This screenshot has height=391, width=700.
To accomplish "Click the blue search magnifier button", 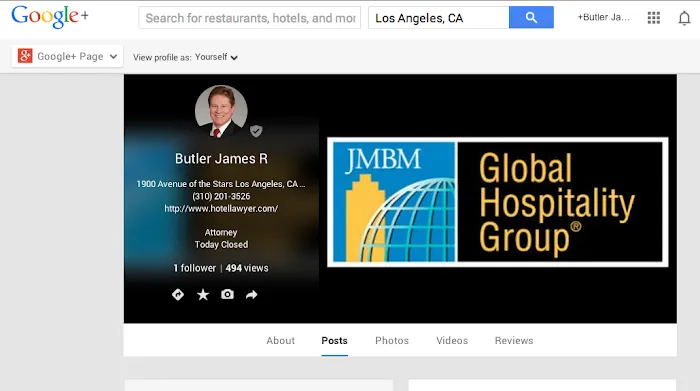I will click(531, 17).
